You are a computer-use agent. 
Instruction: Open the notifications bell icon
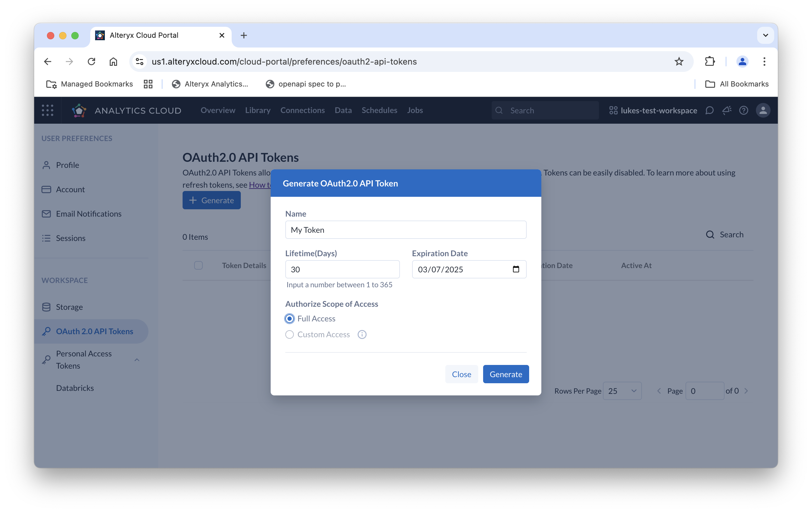tap(727, 110)
